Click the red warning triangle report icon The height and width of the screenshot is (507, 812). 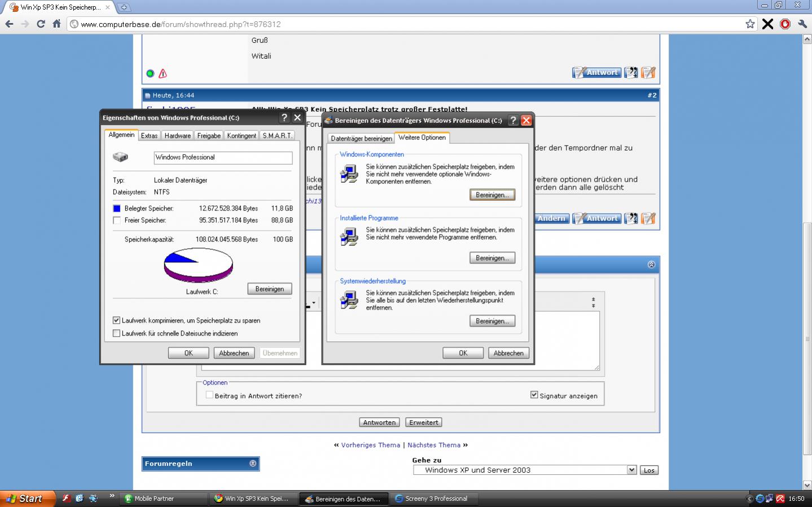tap(163, 73)
